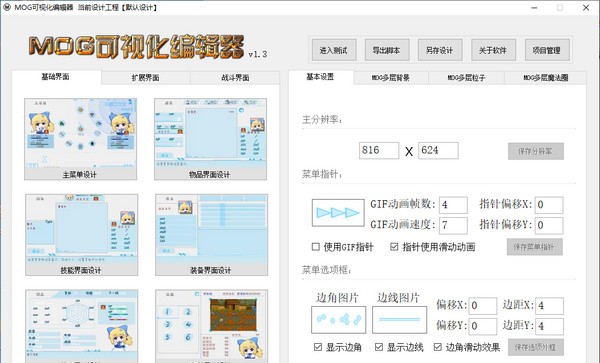Click the 指针偏移Y field
This screenshot has width=600, height=363.
(549, 225)
